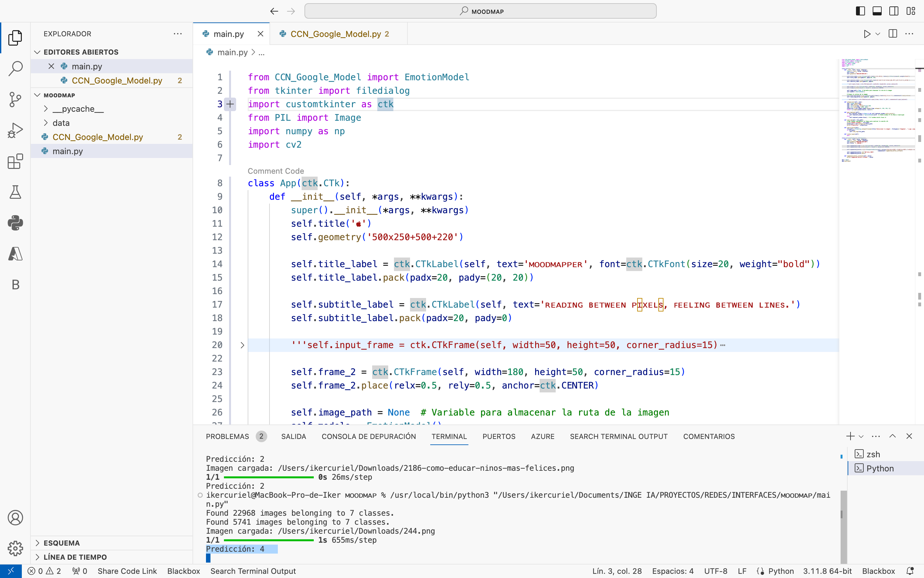Unfold the collapsed code at line 20
The image size is (924, 578).
coord(242,345)
